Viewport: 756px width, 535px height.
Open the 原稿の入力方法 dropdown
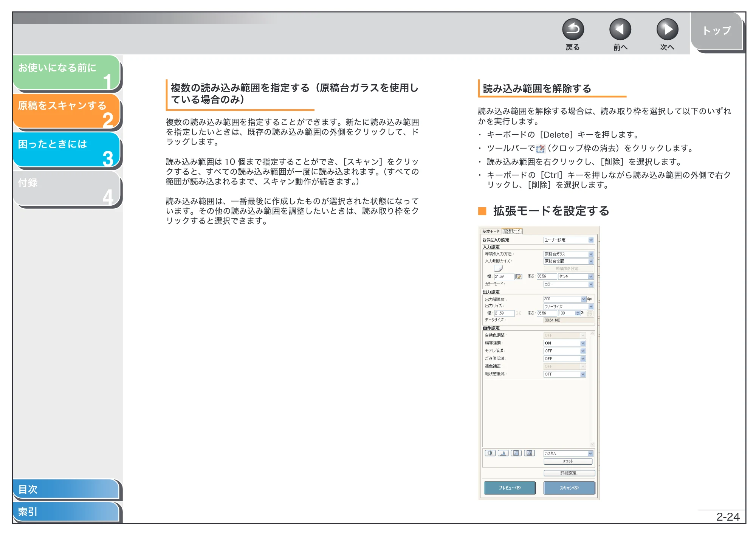tap(569, 254)
